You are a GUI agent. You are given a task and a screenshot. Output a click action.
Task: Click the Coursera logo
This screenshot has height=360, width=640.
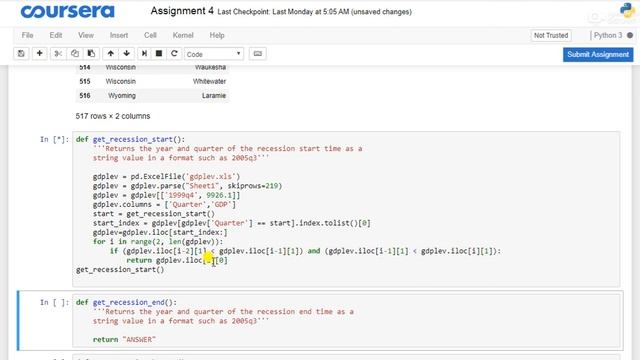(x=68, y=11)
